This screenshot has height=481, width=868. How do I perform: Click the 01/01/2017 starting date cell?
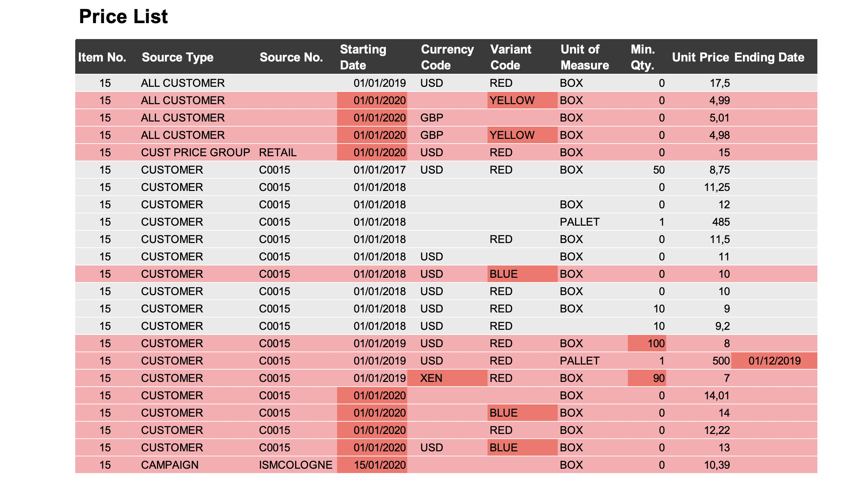click(x=379, y=170)
